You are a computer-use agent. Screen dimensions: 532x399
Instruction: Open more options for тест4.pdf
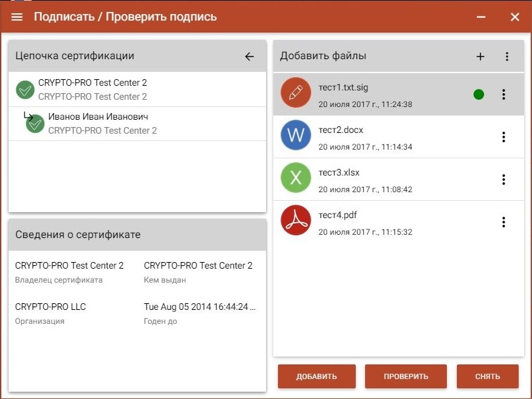tap(503, 222)
